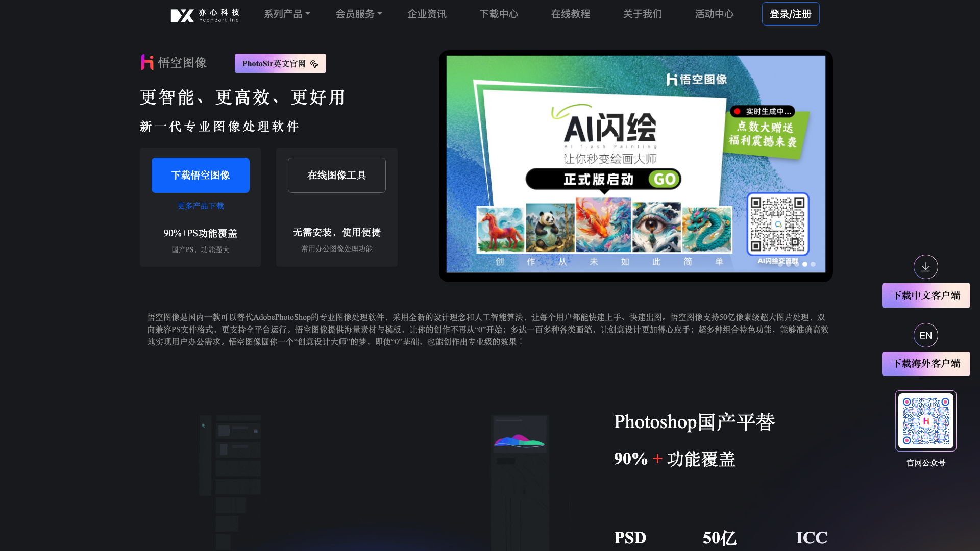Click the PSD feature label
The image size is (980, 551).
pyautogui.click(x=630, y=538)
